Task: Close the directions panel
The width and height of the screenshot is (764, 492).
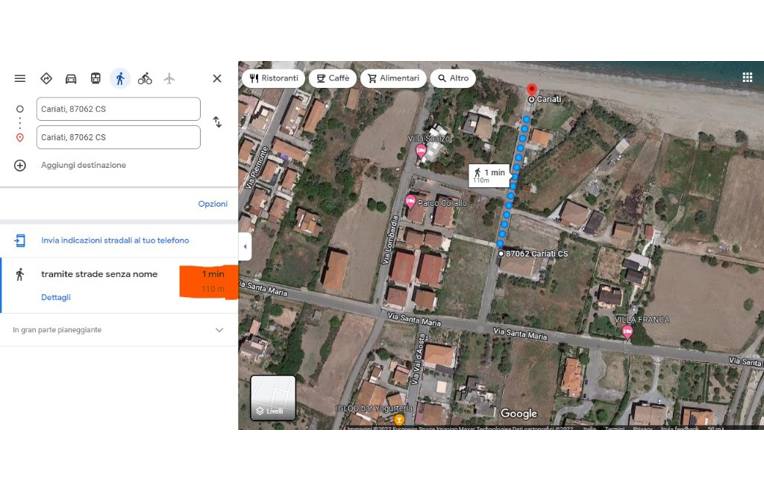Action: coord(217,78)
